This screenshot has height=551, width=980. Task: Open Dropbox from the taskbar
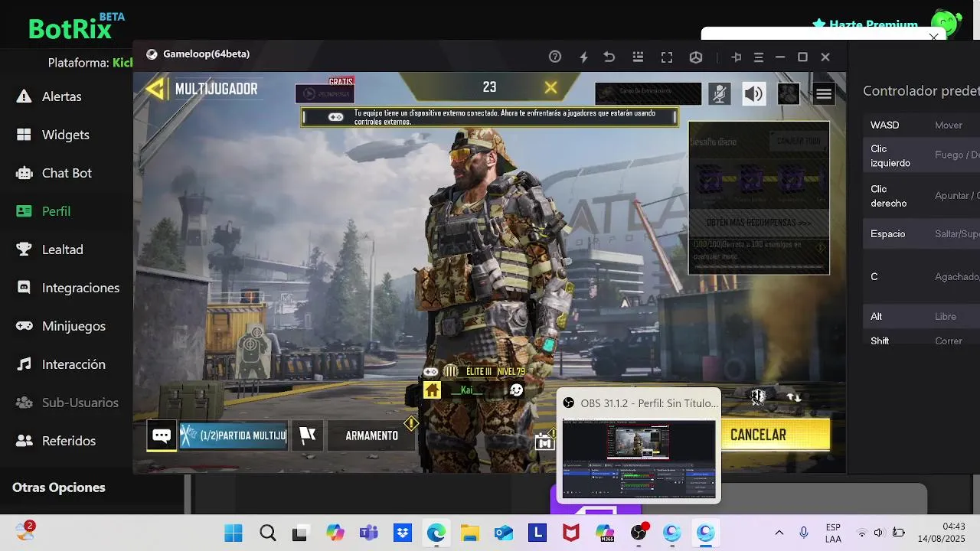pyautogui.click(x=402, y=533)
